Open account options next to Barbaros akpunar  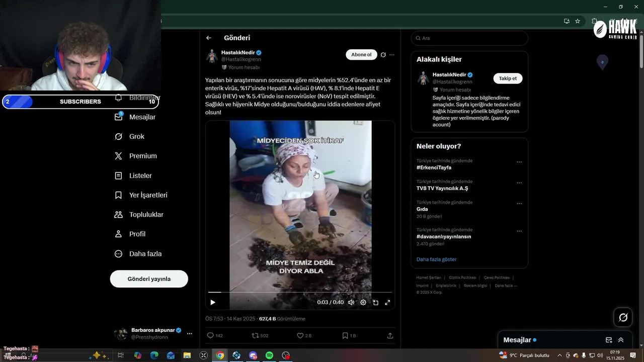[x=190, y=333]
